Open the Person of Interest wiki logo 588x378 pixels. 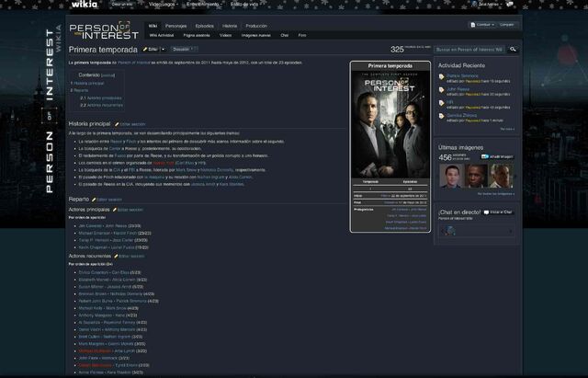coord(104,30)
